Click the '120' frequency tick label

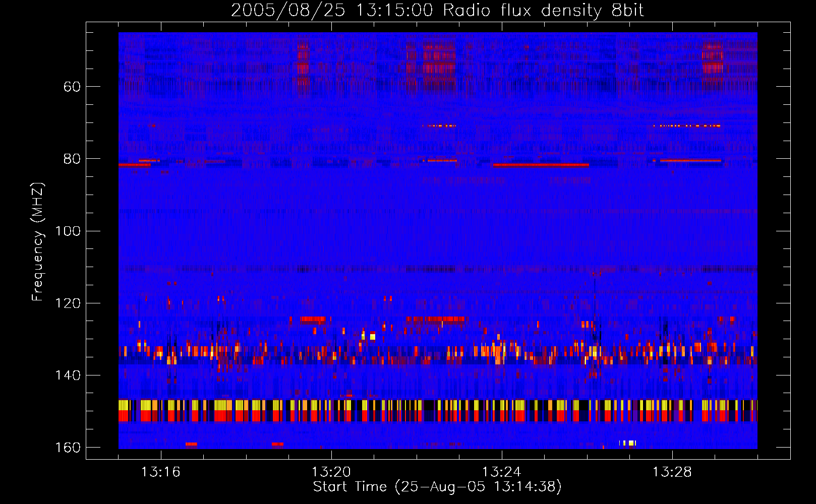click(68, 303)
